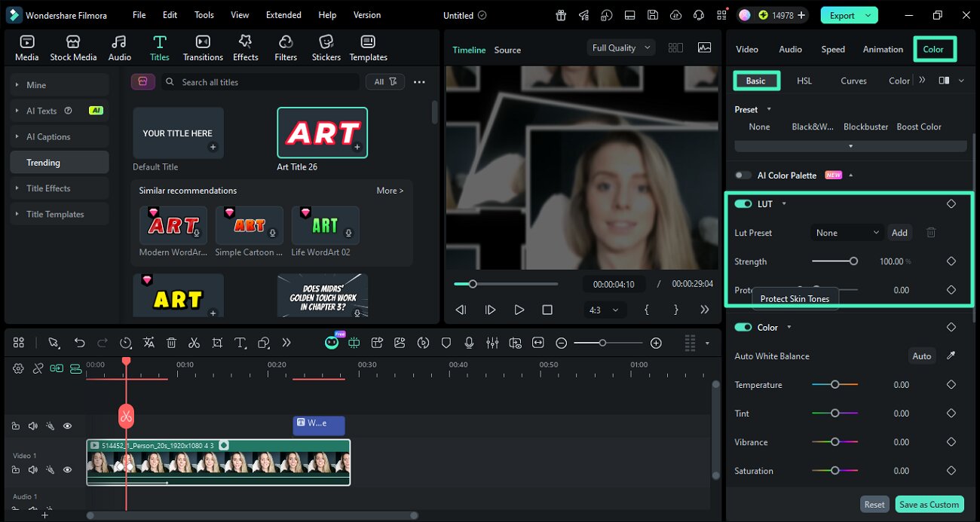980x522 pixels.
Task: Lock the Video 1 track
Action: pyautogui.click(x=15, y=470)
